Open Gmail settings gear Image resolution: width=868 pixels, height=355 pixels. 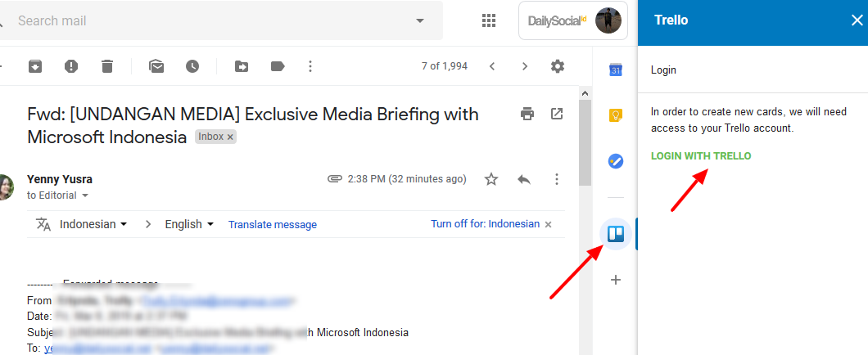tap(558, 66)
